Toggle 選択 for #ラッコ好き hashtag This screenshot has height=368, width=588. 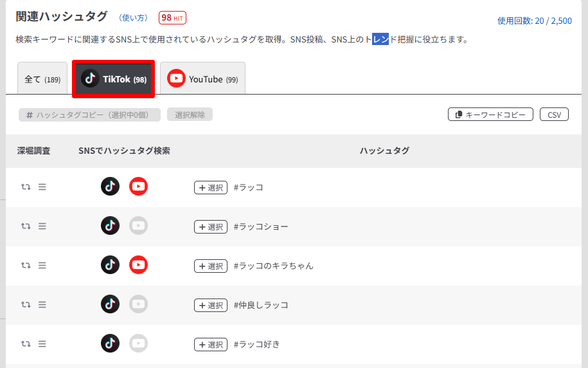point(211,344)
